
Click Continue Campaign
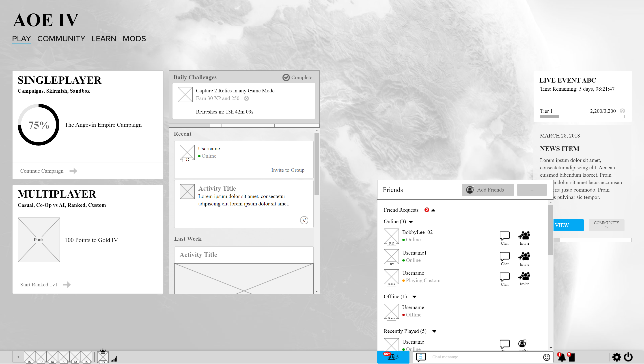pos(42,171)
